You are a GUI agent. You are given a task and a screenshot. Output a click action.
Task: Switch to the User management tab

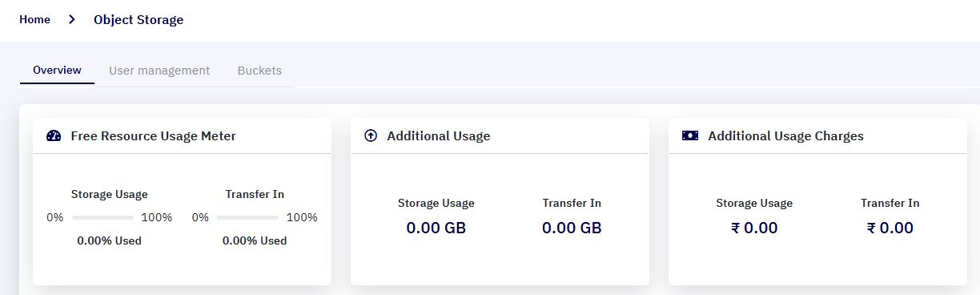159,71
